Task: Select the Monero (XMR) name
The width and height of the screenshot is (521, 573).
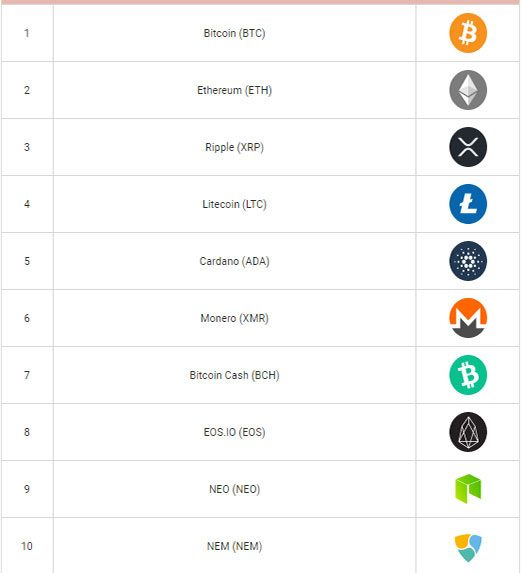Action: (234, 318)
